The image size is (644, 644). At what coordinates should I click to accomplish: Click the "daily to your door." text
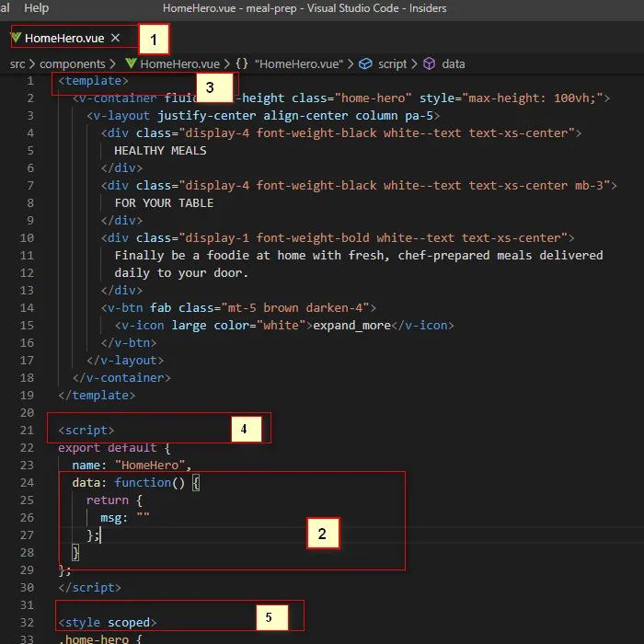click(181, 273)
